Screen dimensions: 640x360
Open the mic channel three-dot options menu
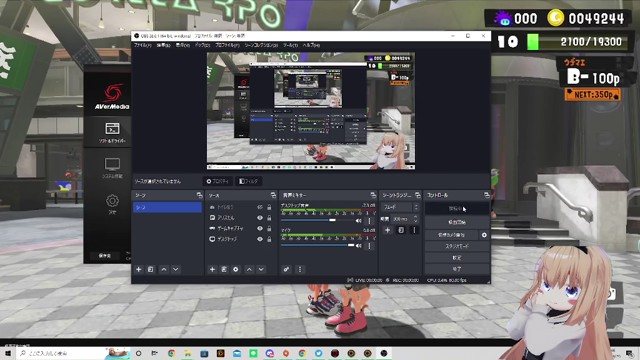click(369, 246)
